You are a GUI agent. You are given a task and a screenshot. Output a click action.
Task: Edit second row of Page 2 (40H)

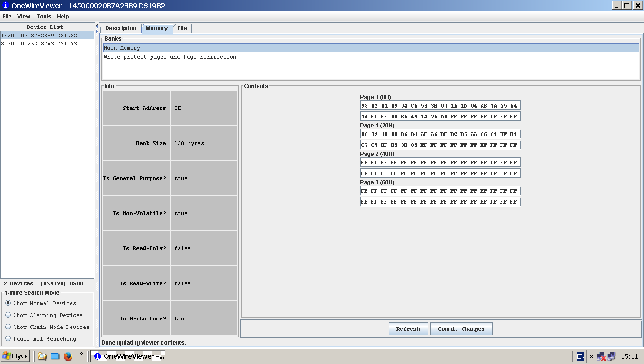point(440,173)
